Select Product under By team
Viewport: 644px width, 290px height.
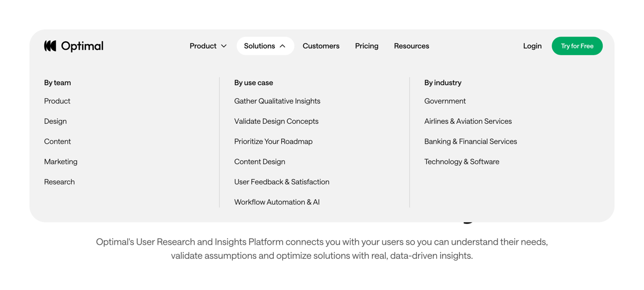click(57, 101)
